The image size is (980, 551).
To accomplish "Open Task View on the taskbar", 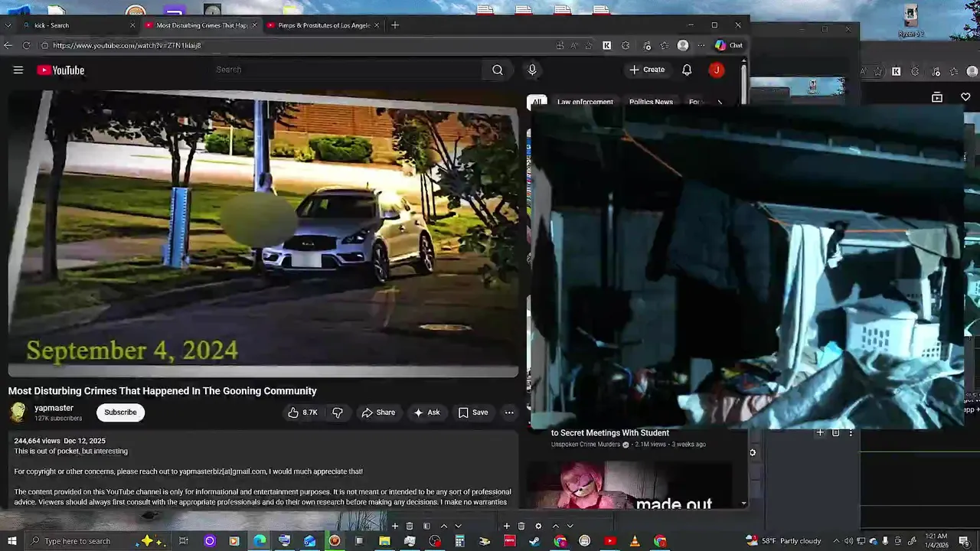I will click(x=184, y=541).
